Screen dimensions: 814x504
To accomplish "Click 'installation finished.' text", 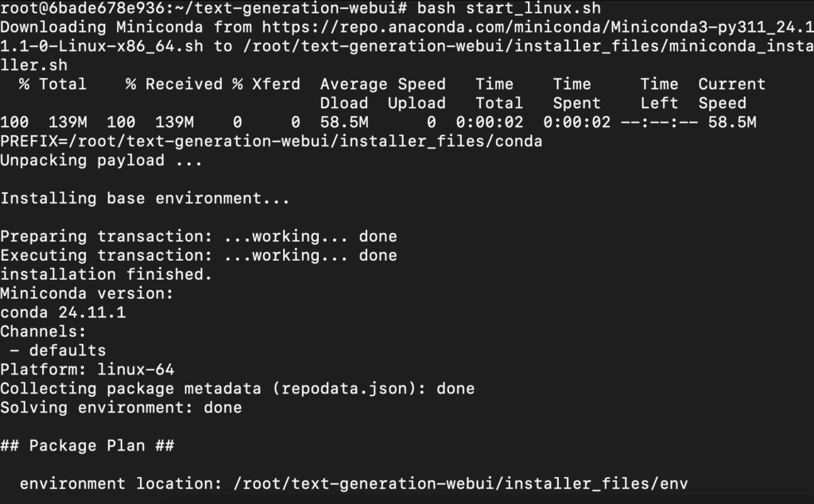I will (x=106, y=275).
